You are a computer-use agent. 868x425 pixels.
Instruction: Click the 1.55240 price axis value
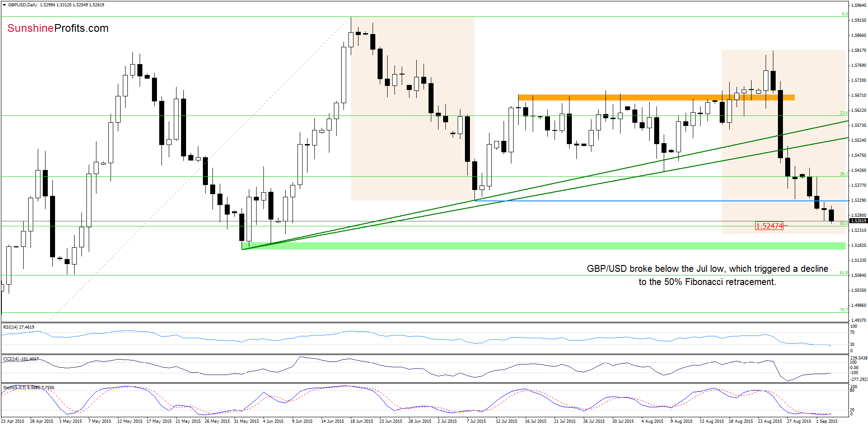click(858, 140)
